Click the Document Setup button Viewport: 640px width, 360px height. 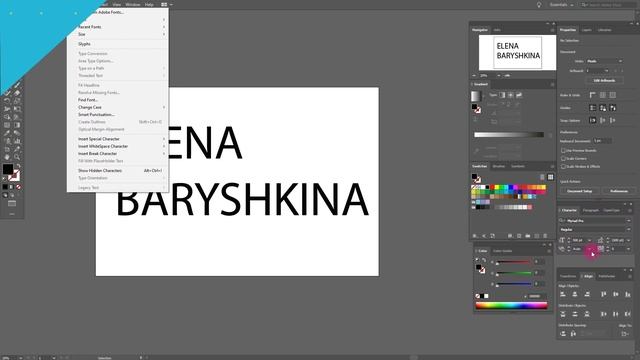(x=579, y=191)
